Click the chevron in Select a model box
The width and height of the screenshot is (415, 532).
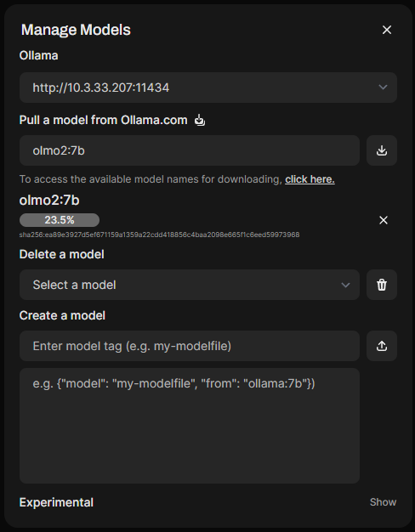pyautogui.click(x=345, y=285)
